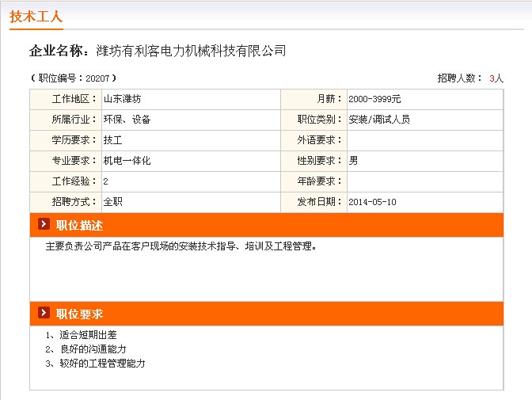The width and height of the screenshot is (532, 400).
Task: Click the 安装/调试人员 value
Action: click(x=379, y=120)
